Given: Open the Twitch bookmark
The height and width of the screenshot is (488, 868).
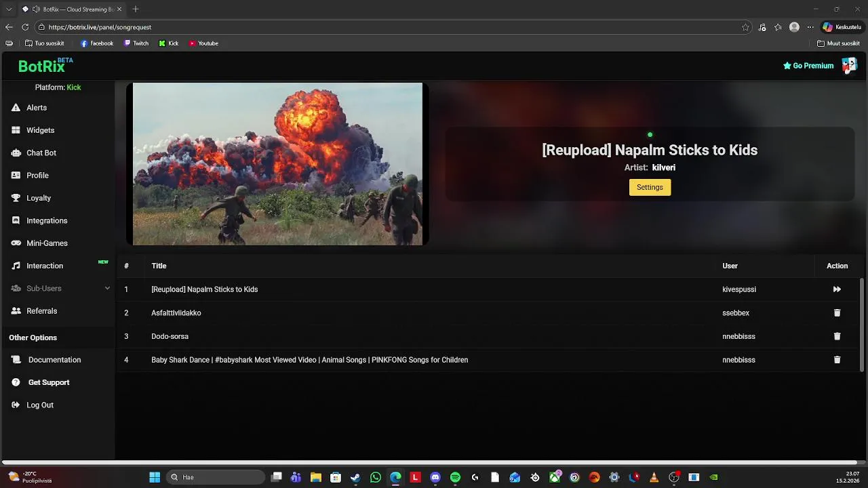Looking at the screenshot, I should [x=136, y=43].
